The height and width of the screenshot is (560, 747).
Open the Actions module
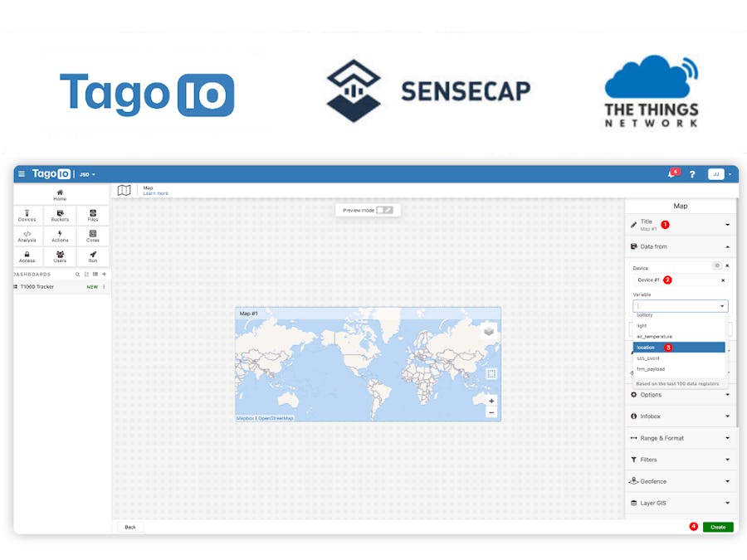60,236
